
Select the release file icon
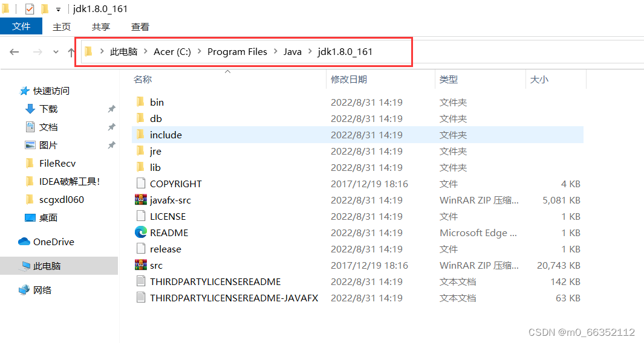tap(140, 249)
